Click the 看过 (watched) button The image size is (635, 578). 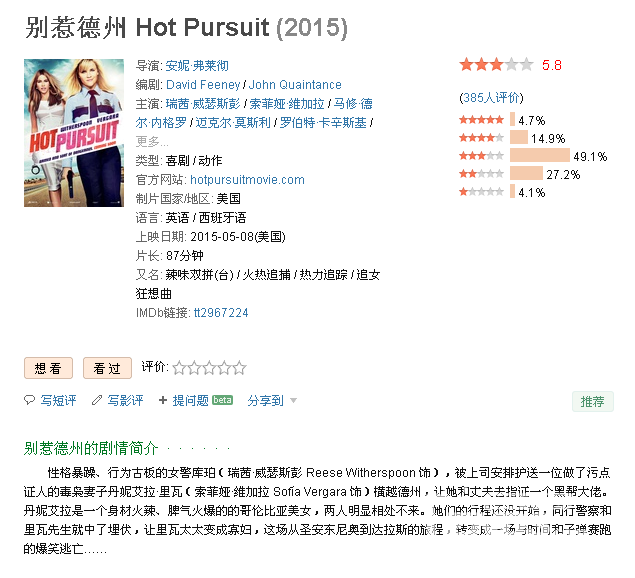pos(107,369)
